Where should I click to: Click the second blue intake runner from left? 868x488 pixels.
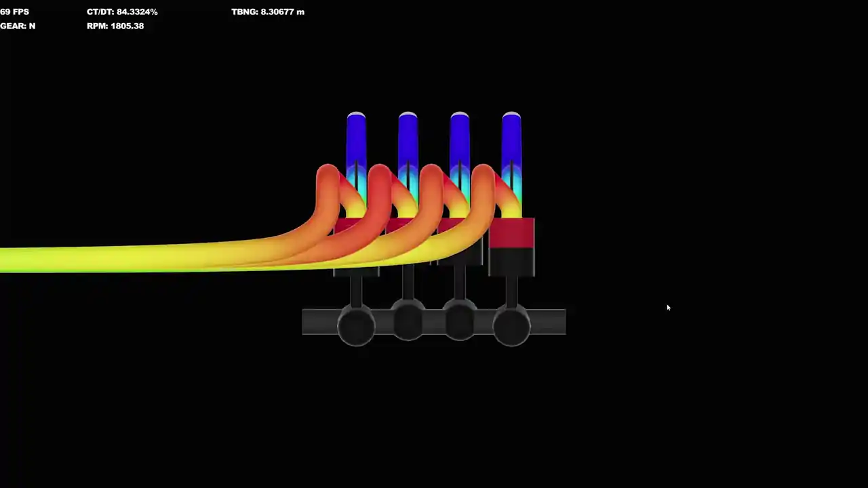408,146
